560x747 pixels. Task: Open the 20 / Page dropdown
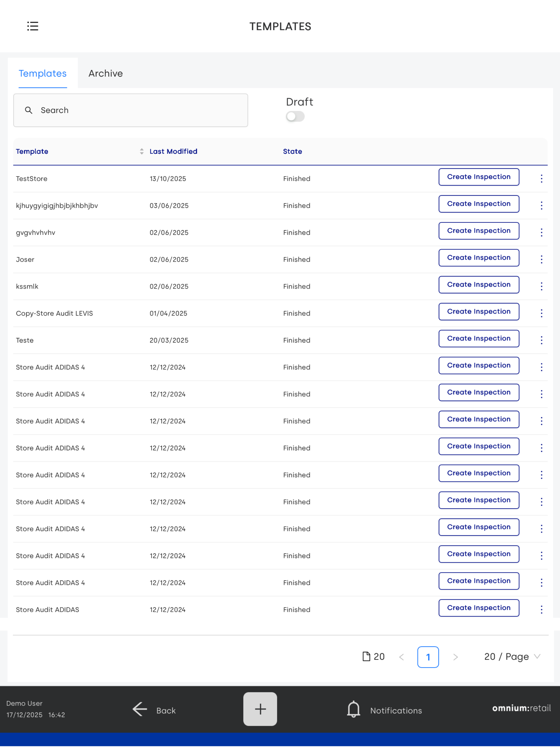click(x=513, y=657)
